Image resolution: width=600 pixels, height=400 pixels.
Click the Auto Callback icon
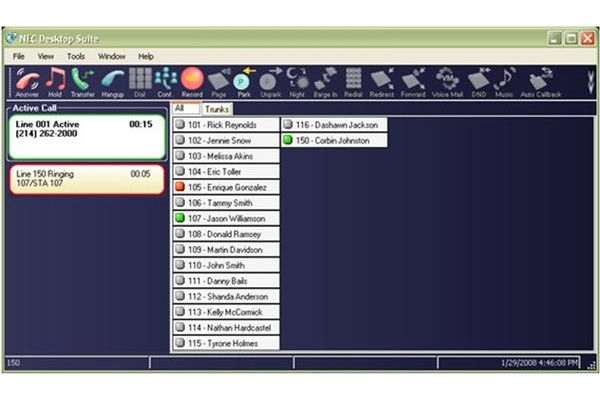tap(541, 82)
